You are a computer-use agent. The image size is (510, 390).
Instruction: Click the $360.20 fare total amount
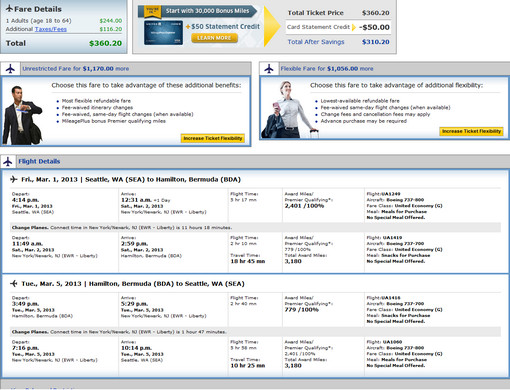[105, 43]
